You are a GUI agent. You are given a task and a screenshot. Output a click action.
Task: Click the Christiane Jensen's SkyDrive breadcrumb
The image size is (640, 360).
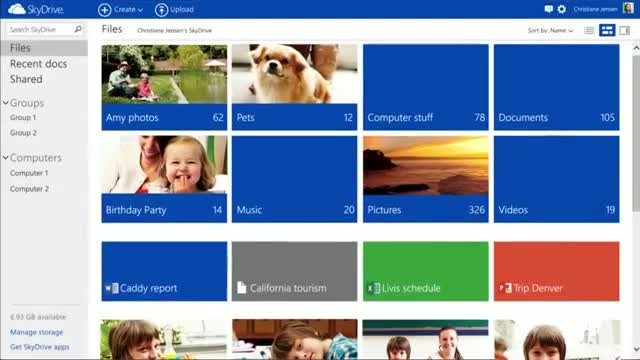point(174,31)
